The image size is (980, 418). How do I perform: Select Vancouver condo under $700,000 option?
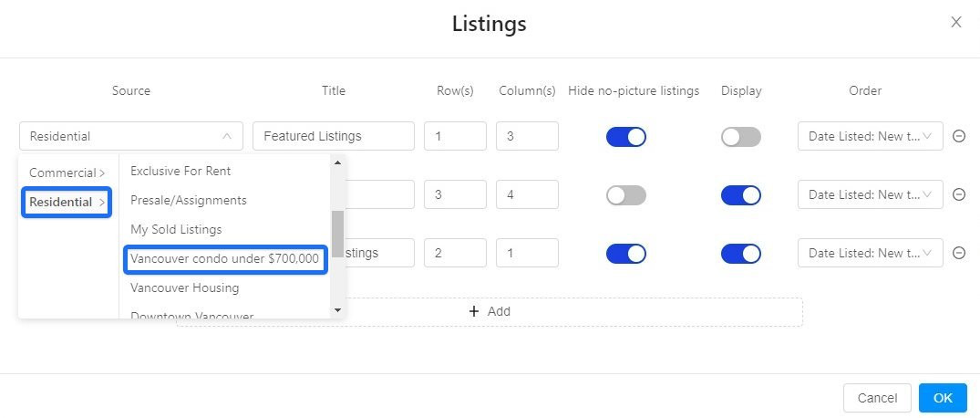click(224, 258)
